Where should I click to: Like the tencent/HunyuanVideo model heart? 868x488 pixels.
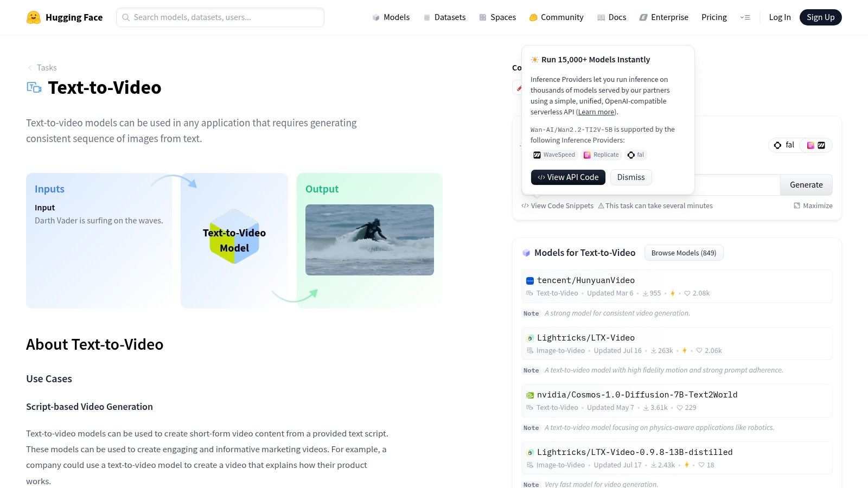[687, 293]
